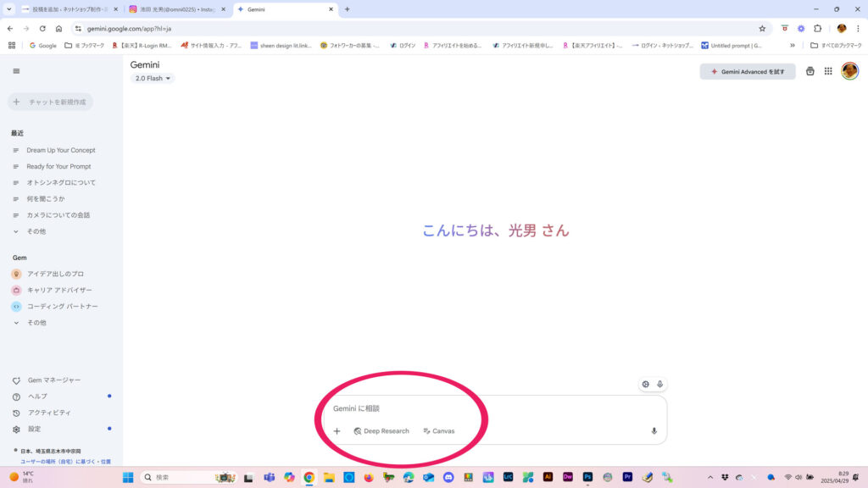Viewport: 868px width, 488px height.
Task: Open the weather widget showing 14°C
Action: tap(21, 478)
